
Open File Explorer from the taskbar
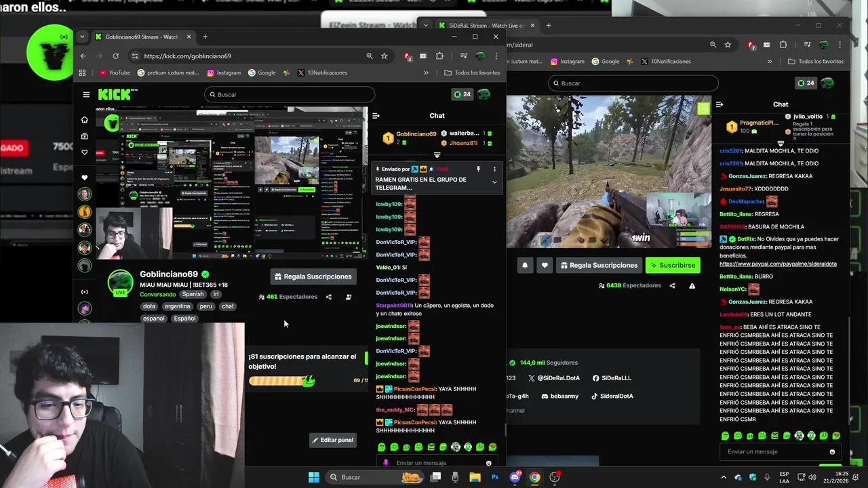(475, 477)
